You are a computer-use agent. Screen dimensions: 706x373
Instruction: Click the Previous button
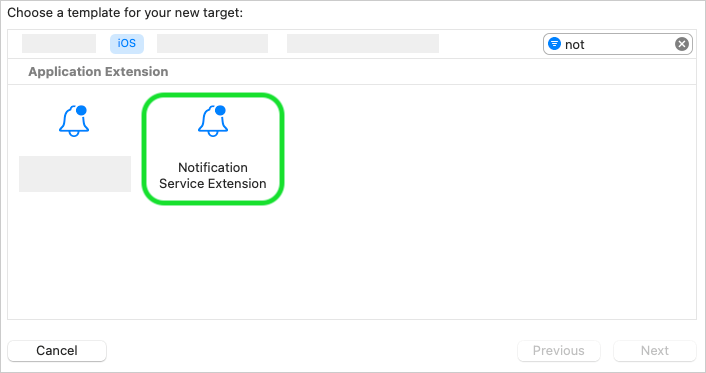(559, 350)
